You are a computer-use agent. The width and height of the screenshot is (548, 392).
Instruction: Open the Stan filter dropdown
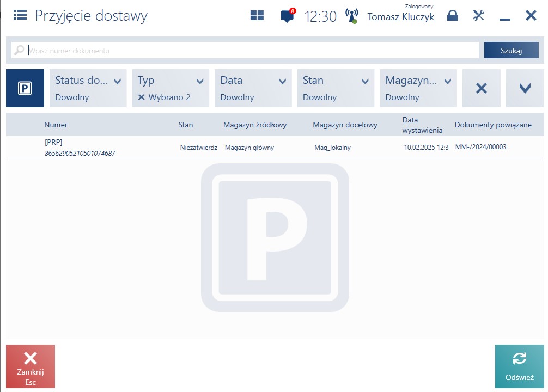(x=336, y=88)
